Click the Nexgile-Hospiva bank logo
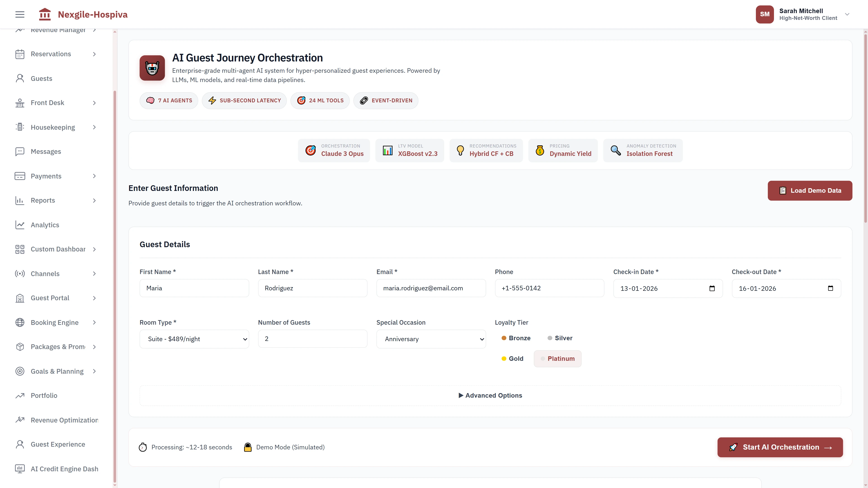The width and height of the screenshot is (868, 488). coord(45,14)
